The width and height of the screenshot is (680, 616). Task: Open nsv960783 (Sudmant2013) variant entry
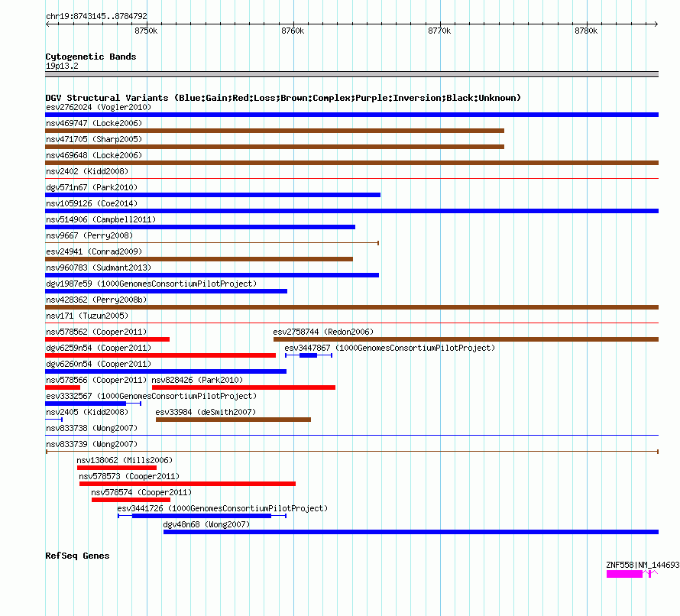(x=99, y=267)
